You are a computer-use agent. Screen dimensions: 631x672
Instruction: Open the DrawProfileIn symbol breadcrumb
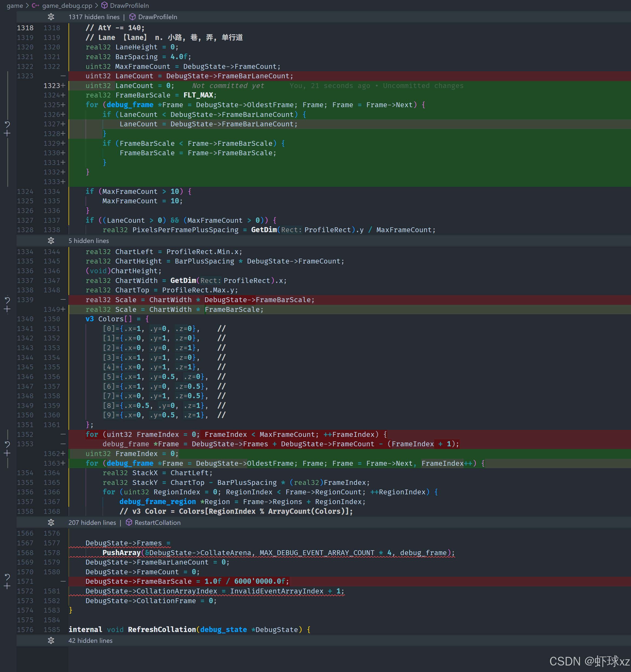click(x=129, y=5)
